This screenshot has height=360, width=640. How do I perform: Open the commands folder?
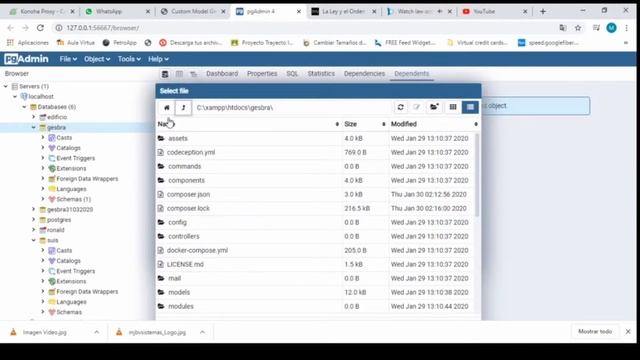point(184,166)
